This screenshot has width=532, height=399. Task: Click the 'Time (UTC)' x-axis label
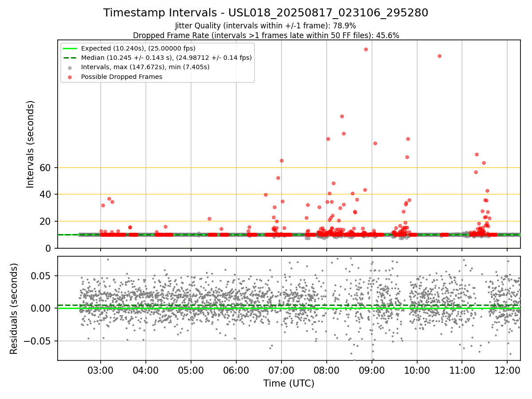click(289, 383)
